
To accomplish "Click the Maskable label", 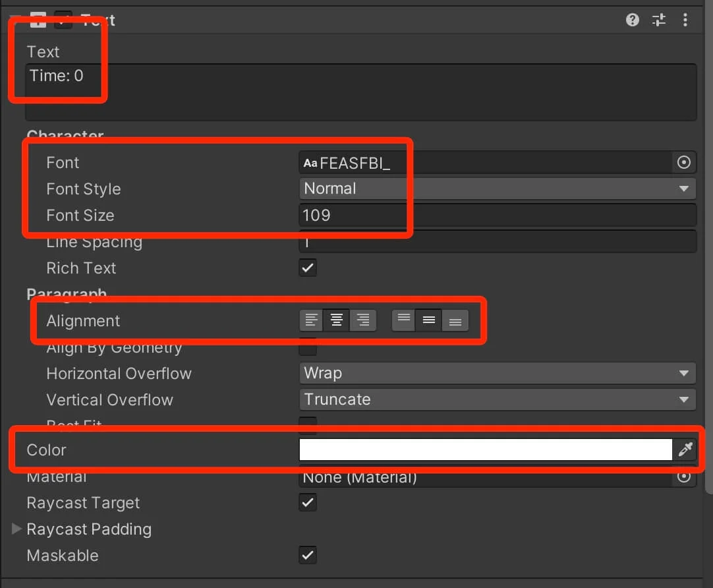I will (x=63, y=555).
